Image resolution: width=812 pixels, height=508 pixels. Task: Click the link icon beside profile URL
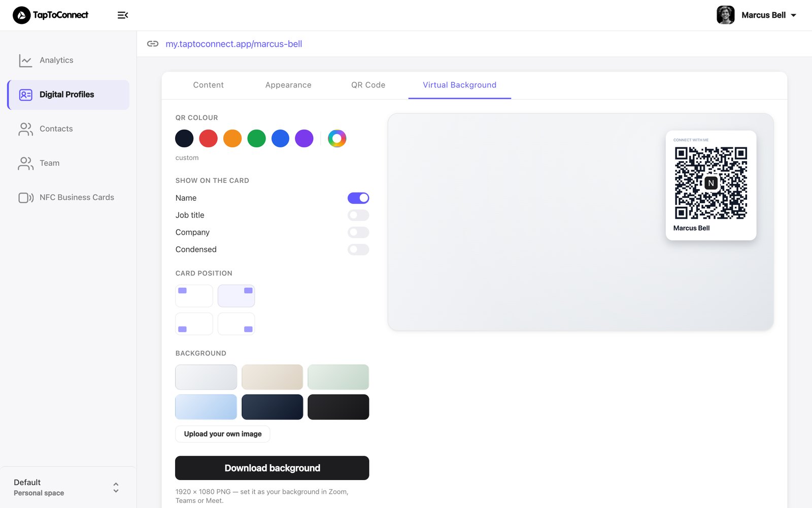click(153, 44)
